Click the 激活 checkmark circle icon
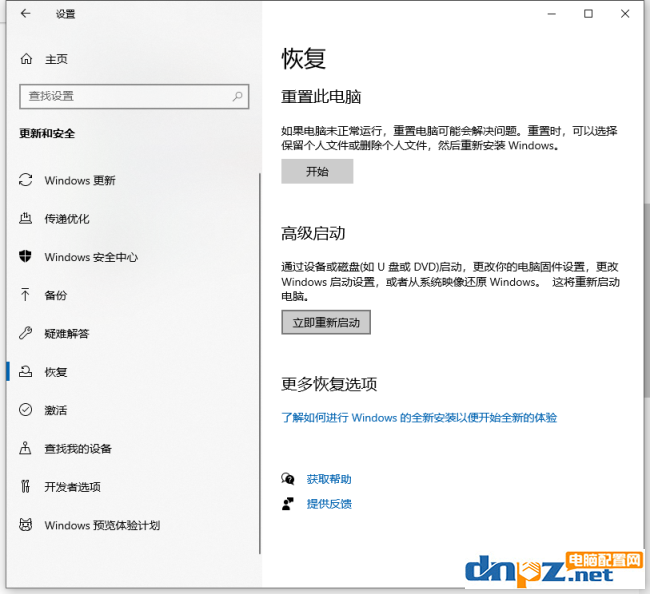650x594 pixels. (x=26, y=410)
